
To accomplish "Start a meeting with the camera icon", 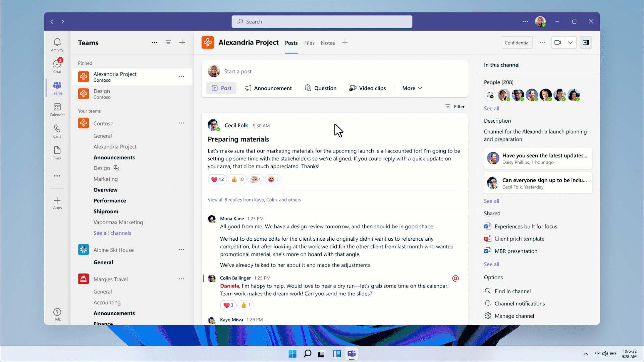I will pos(558,43).
